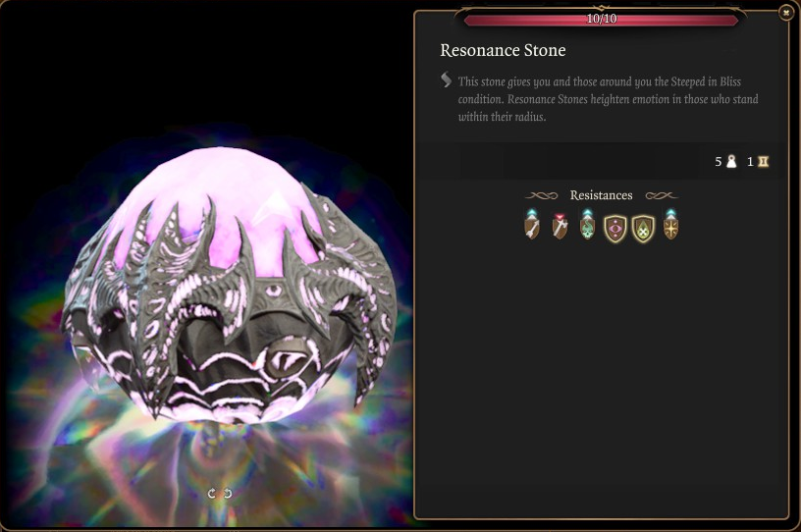Screen dimensions: 801x532
Task: Click the necrotic resistance green skull icon
Action: coord(587,225)
